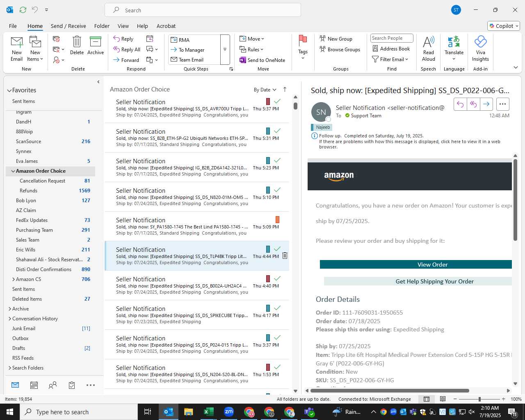
Task: Click the Delete trash icon in ribbon
Action: [77, 41]
